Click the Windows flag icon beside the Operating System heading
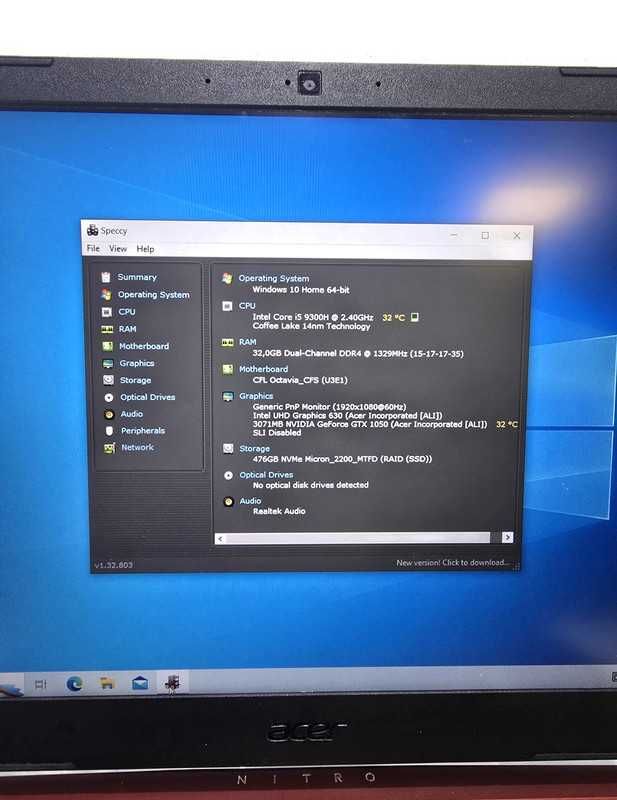The width and height of the screenshot is (617, 800). pyautogui.click(x=227, y=278)
